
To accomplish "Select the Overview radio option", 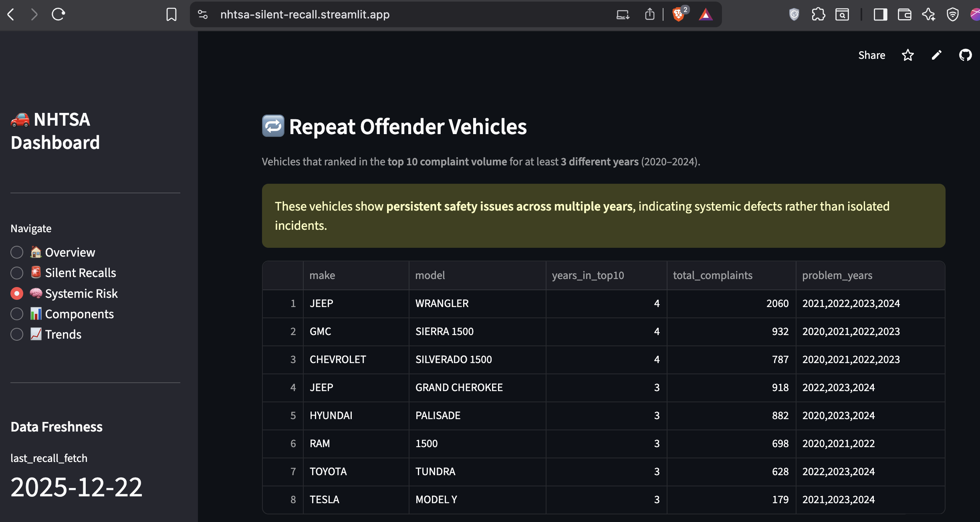I will click(x=16, y=252).
